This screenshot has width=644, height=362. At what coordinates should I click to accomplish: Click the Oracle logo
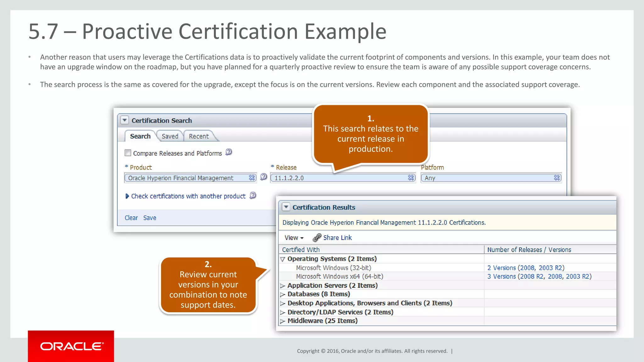point(71,346)
